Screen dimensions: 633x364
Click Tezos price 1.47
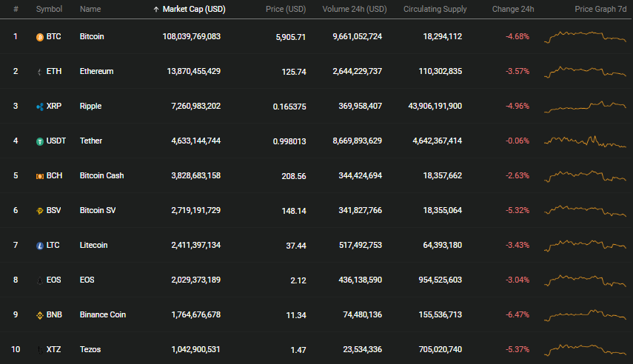coord(298,350)
